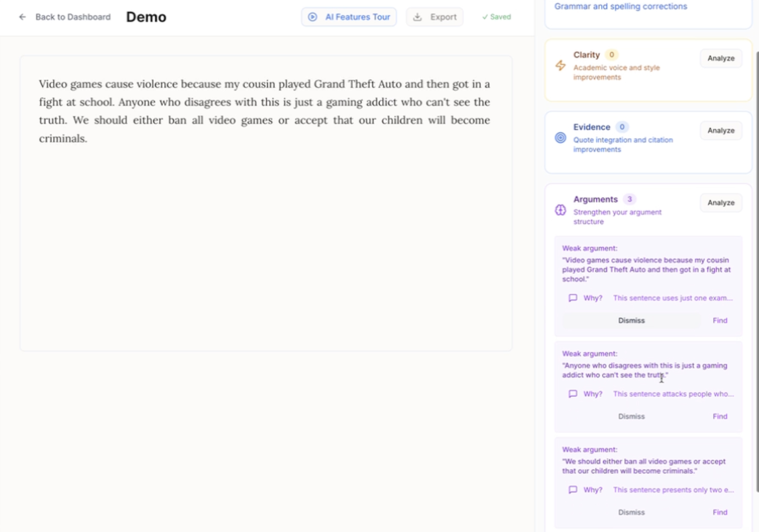This screenshot has width=759, height=532.
Task: Click the brain icon beside Arguments
Action: [560, 210]
